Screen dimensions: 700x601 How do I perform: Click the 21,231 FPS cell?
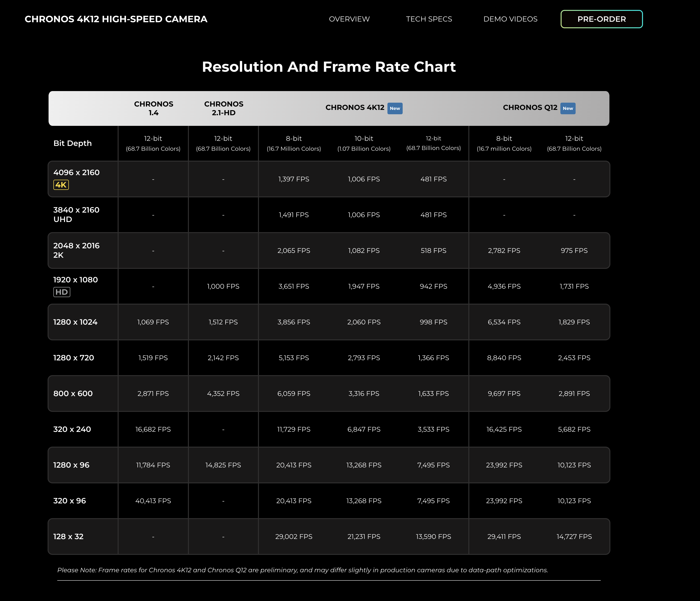[364, 537]
